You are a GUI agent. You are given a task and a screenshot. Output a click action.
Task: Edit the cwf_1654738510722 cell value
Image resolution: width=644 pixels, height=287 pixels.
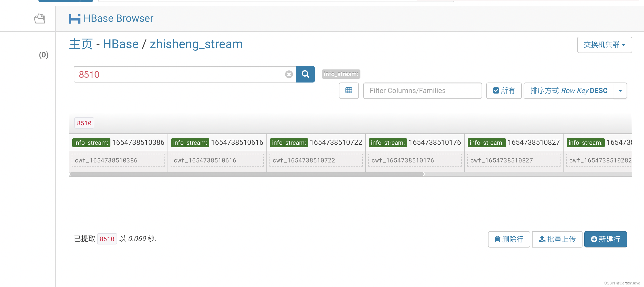pos(316,160)
